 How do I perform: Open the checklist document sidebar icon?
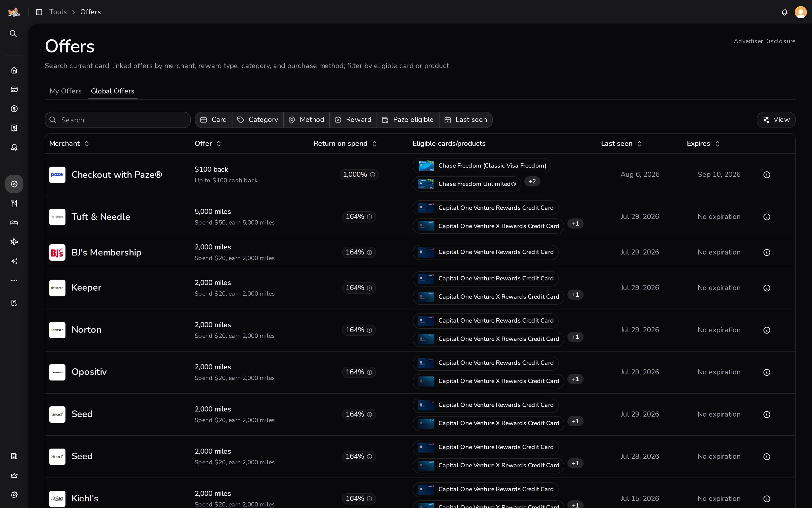pyautogui.click(x=14, y=303)
